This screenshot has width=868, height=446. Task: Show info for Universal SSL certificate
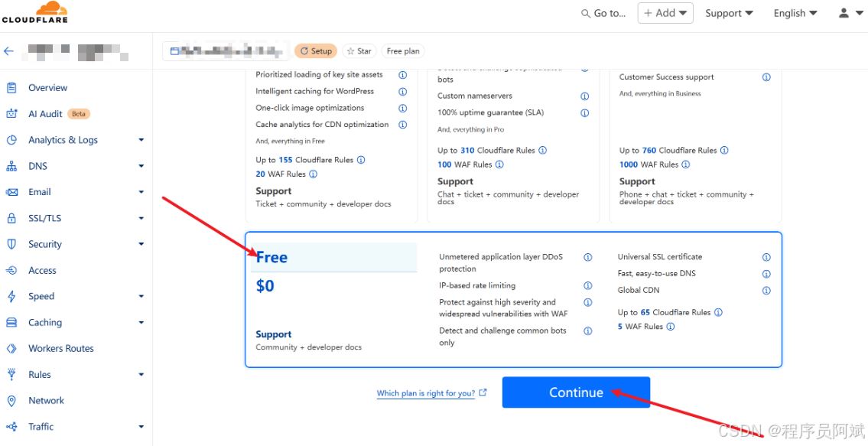766,257
